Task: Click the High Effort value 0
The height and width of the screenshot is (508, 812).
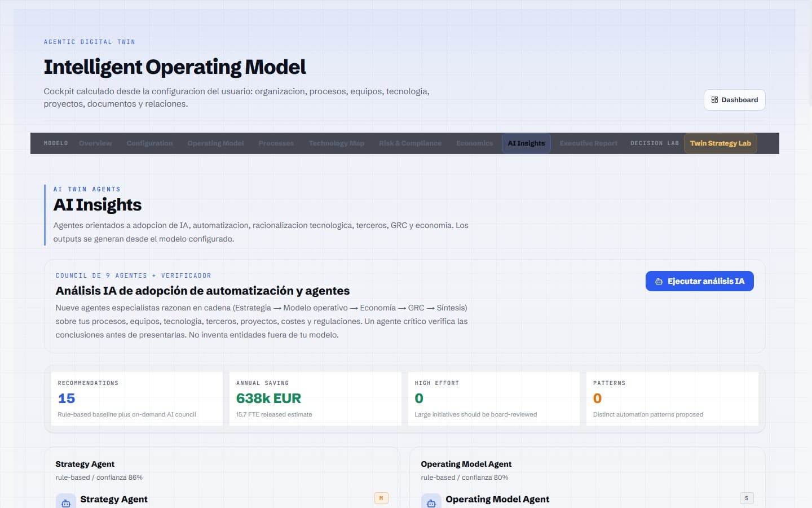Action: [419, 398]
